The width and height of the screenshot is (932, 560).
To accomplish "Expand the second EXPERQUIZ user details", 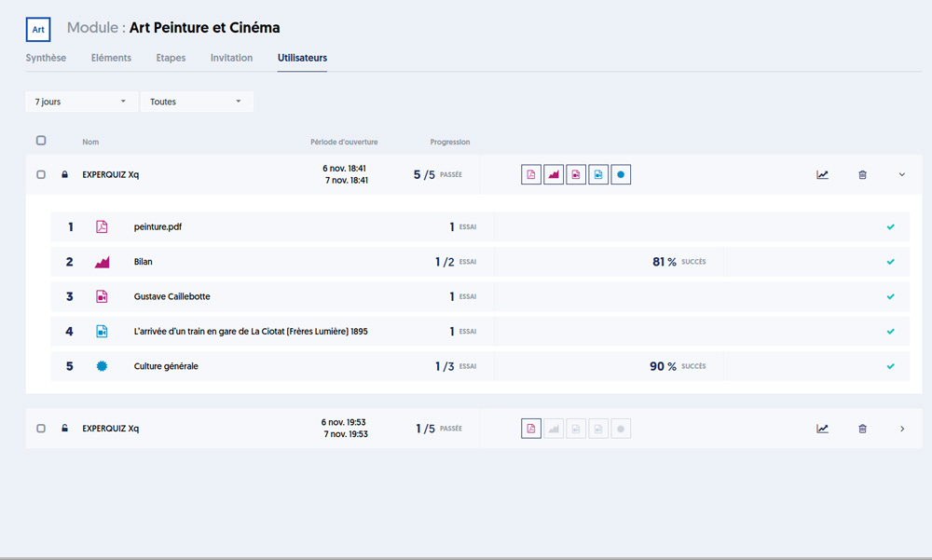I will coord(901,429).
